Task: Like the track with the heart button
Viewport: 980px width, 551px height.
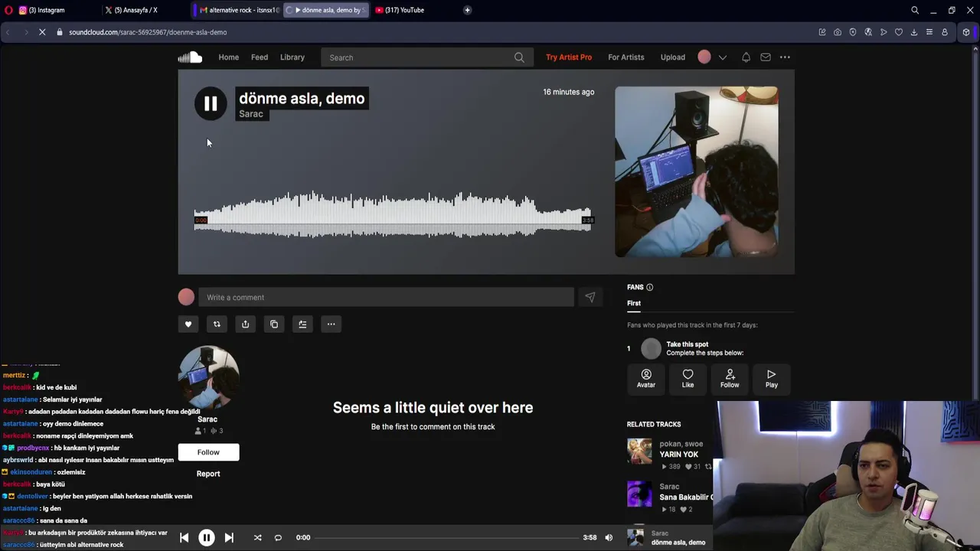Action: [188, 324]
